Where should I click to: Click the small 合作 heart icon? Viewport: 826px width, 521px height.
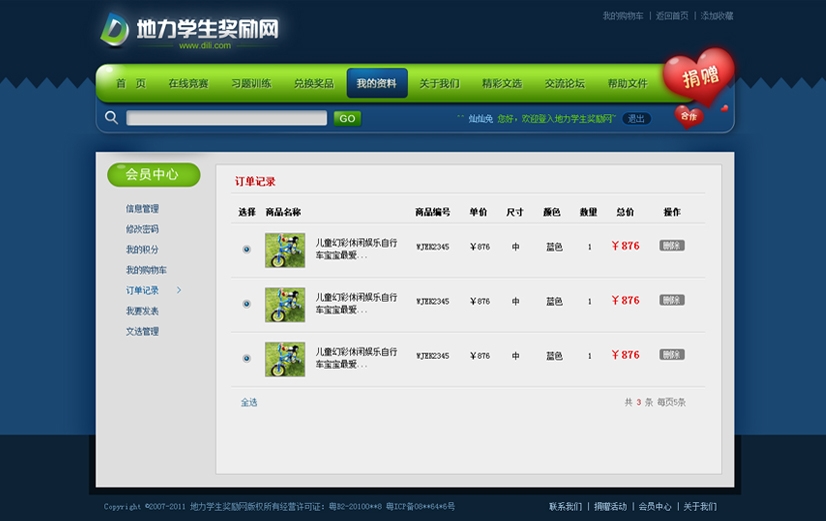tap(688, 116)
